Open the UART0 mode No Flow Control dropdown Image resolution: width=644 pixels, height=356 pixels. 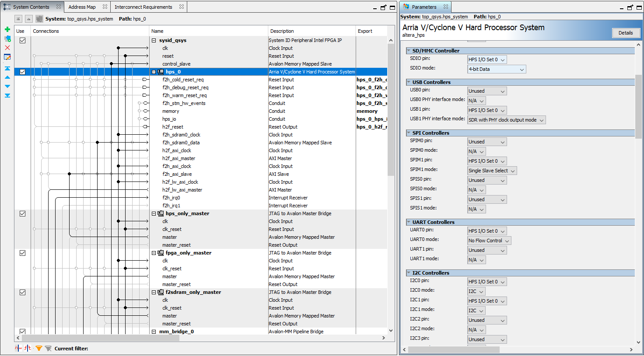[x=489, y=241]
